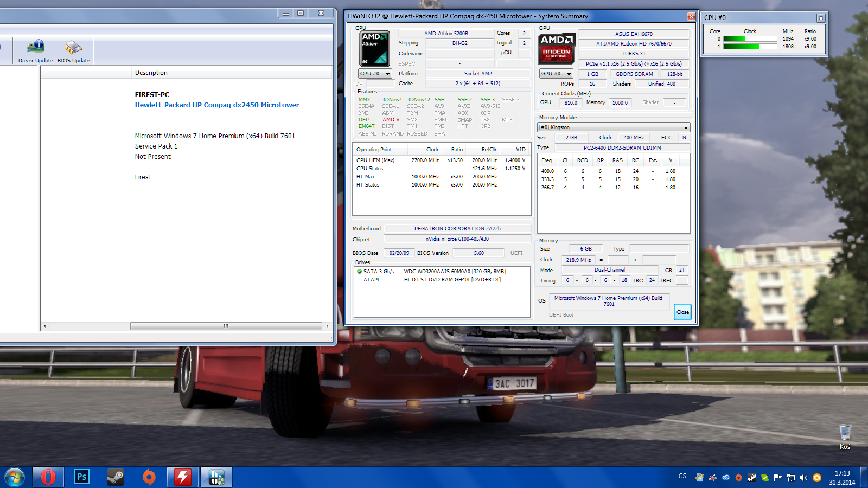Open Steam from the taskbar
This screenshot has height=488, width=868.
tap(115, 477)
